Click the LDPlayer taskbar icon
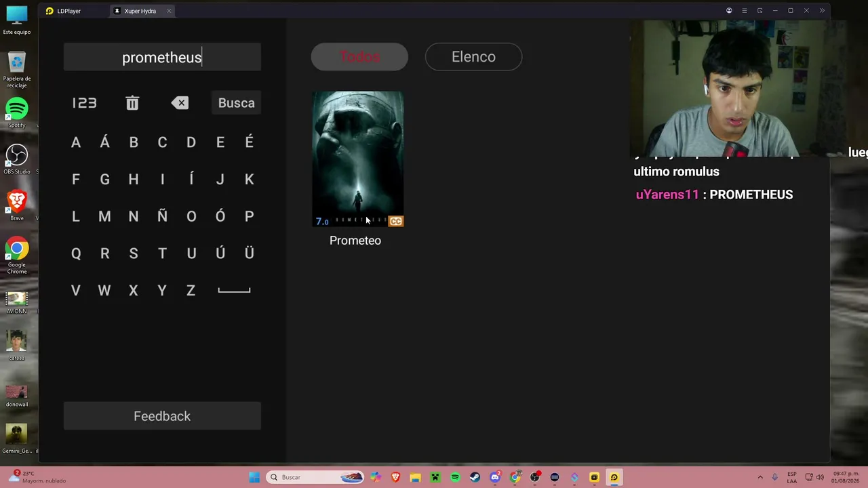The height and width of the screenshot is (488, 868). tap(614, 477)
